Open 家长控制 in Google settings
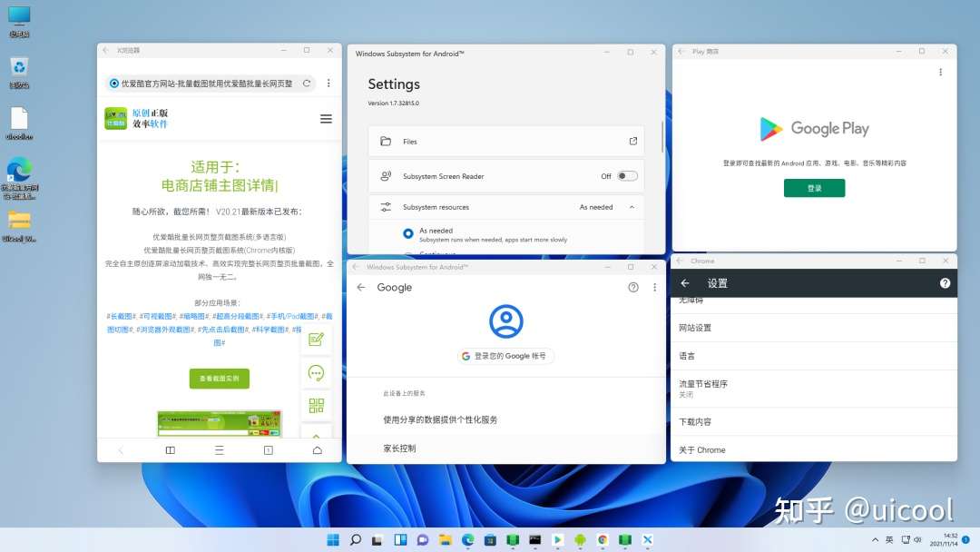980x552 pixels. point(505,448)
